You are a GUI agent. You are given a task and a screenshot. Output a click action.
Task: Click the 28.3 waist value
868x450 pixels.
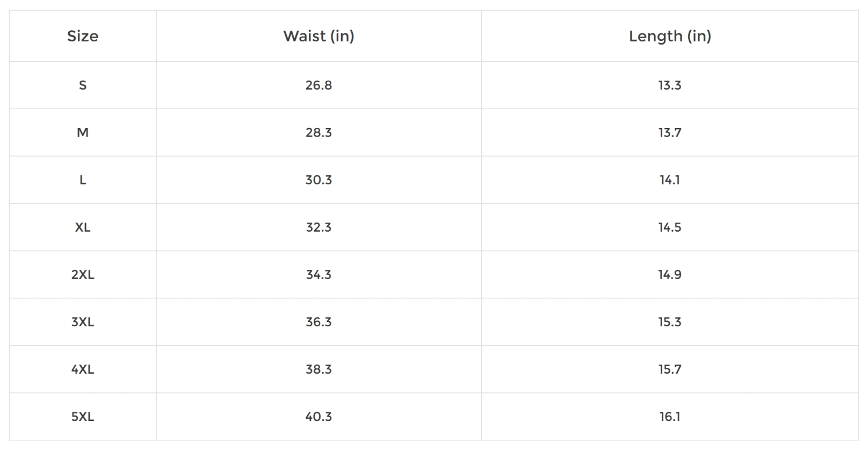(x=319, y=132)
